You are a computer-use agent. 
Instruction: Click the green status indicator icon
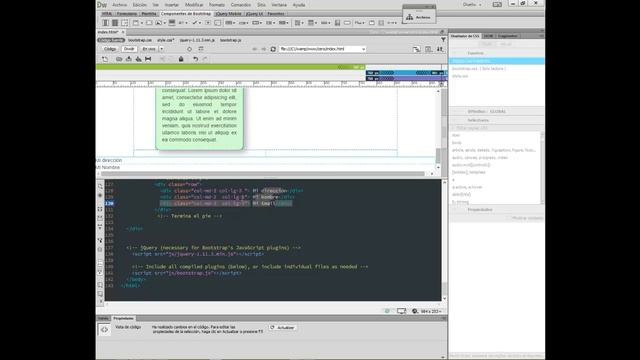click(x=387, y=311)
